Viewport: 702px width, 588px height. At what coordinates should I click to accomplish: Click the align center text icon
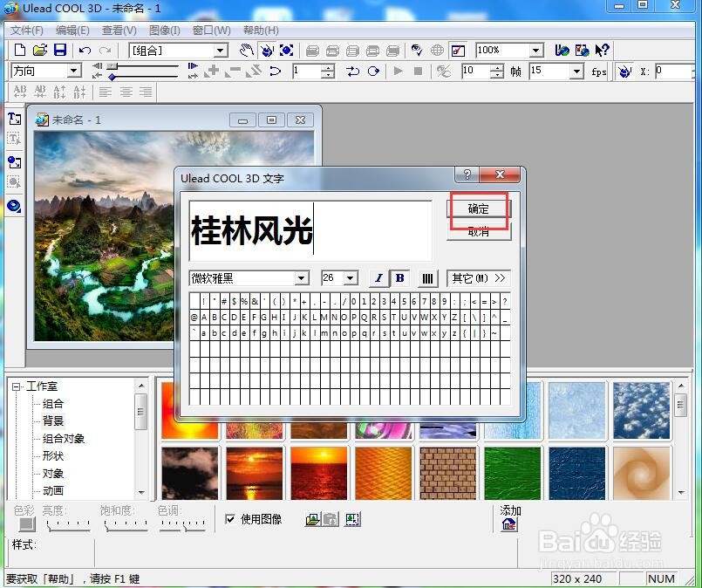[126, 92]
